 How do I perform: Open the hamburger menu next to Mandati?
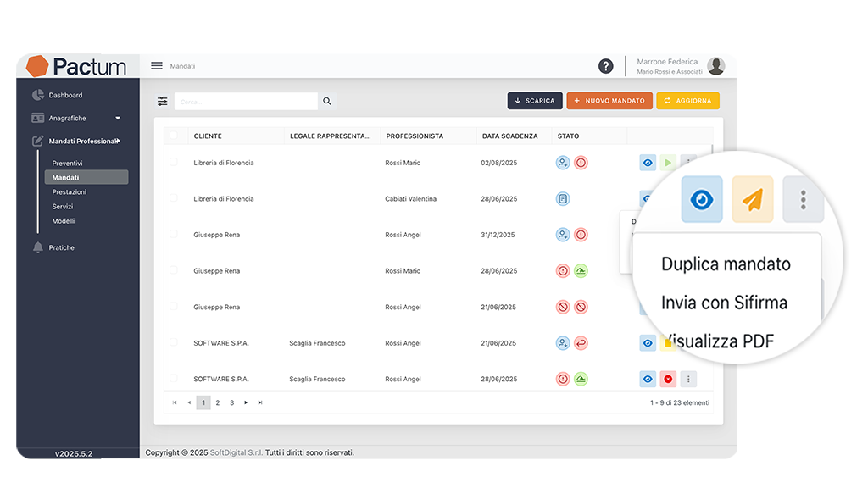(156, 65)
